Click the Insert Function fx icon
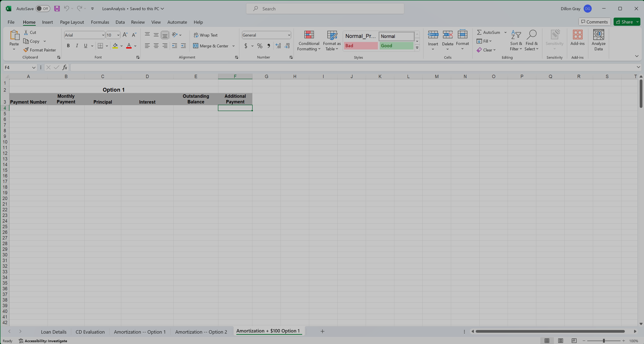644x344 pixels. [x=65, y=67]
